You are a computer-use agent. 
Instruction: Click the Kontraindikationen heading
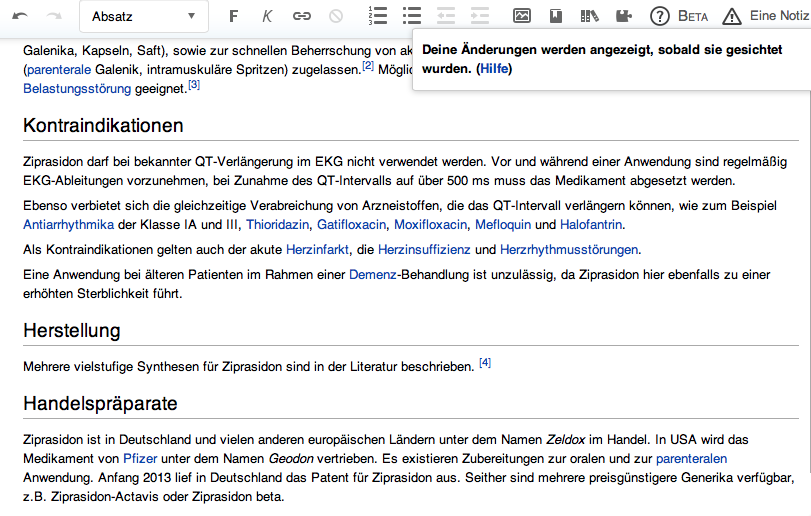103,126
